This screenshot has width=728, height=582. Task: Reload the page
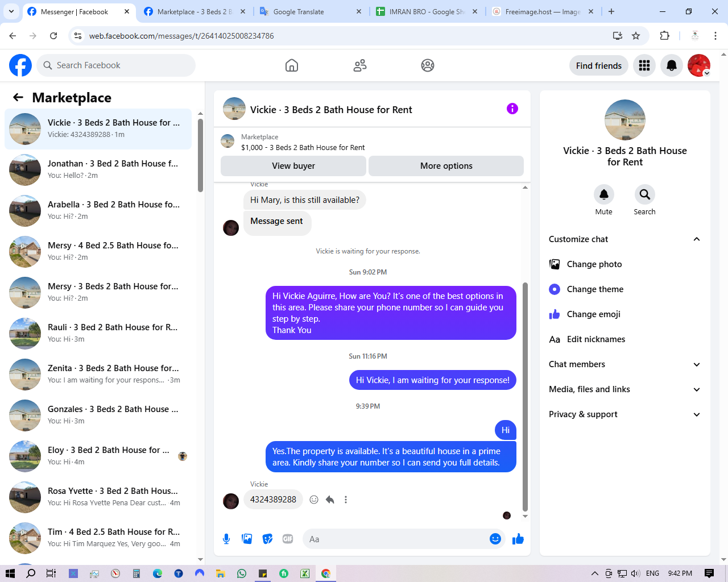tap(53, 36)
